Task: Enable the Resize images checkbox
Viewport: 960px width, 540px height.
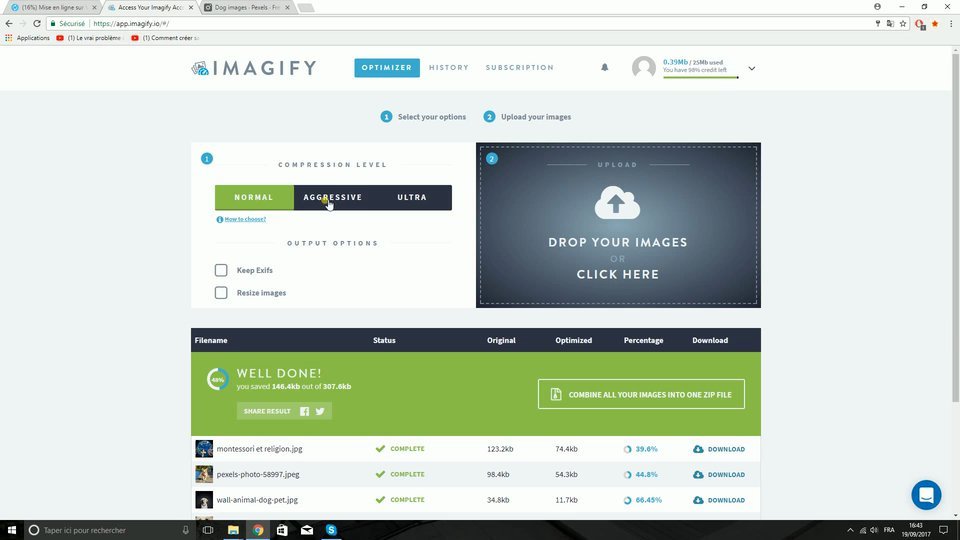Action: pos(221,293)
